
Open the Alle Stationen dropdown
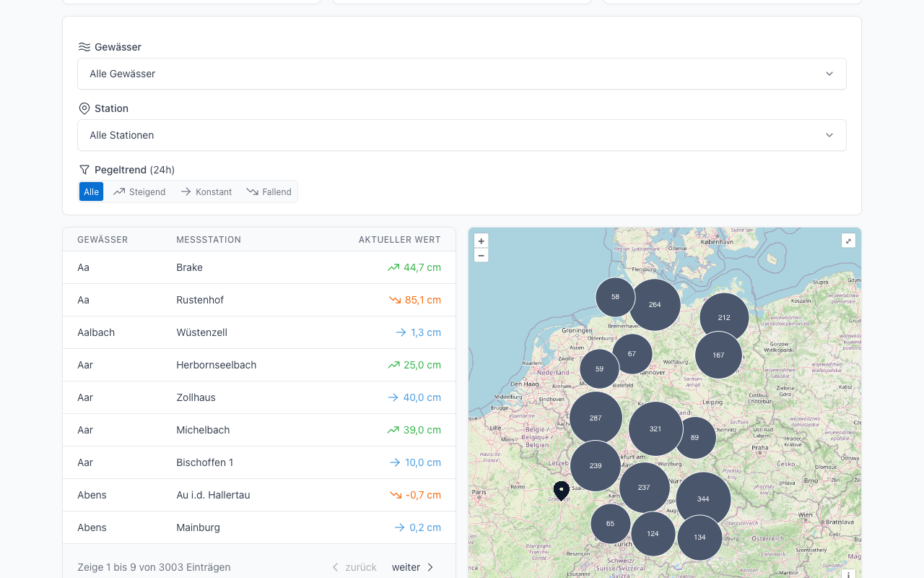point(462,135)
